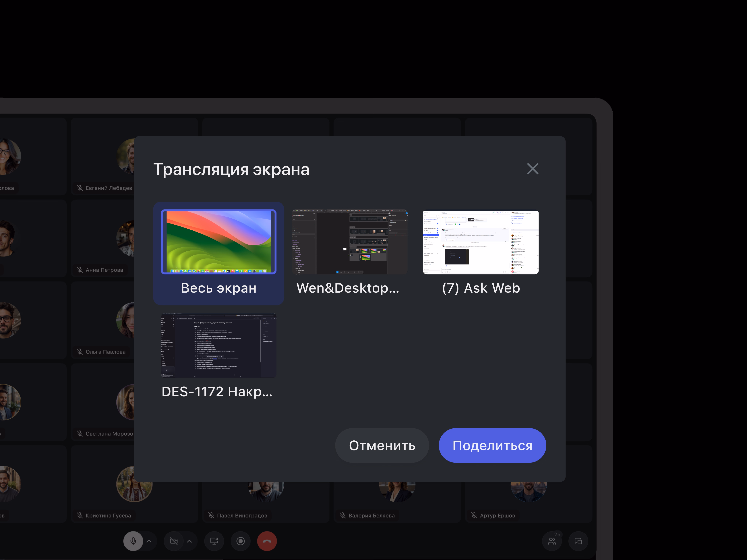Close the "Трансляция экрана" dialog
747x560 pixels.
(533, 169)
